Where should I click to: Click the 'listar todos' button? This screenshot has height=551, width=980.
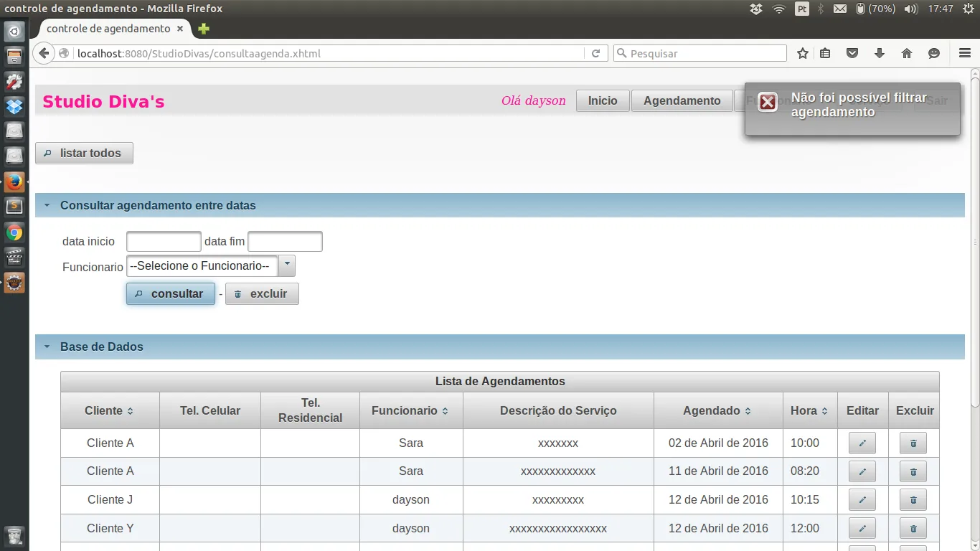point(84,154)
